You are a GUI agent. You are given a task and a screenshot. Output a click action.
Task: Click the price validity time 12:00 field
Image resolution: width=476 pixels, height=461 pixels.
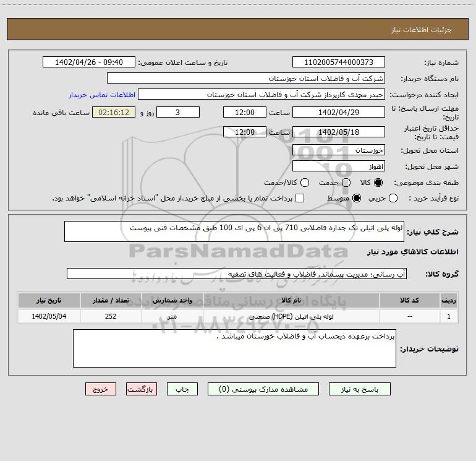pyautogui.click(x=245, y=132)
